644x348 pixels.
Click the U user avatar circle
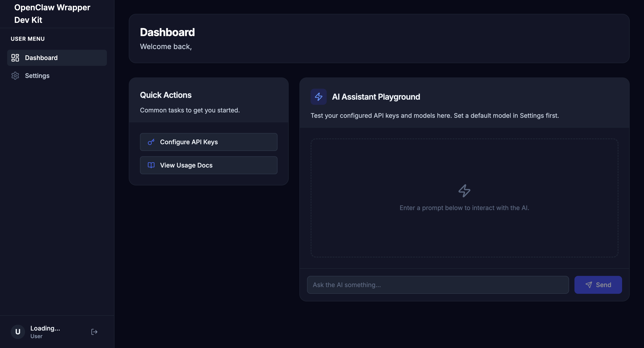(18, 332)
